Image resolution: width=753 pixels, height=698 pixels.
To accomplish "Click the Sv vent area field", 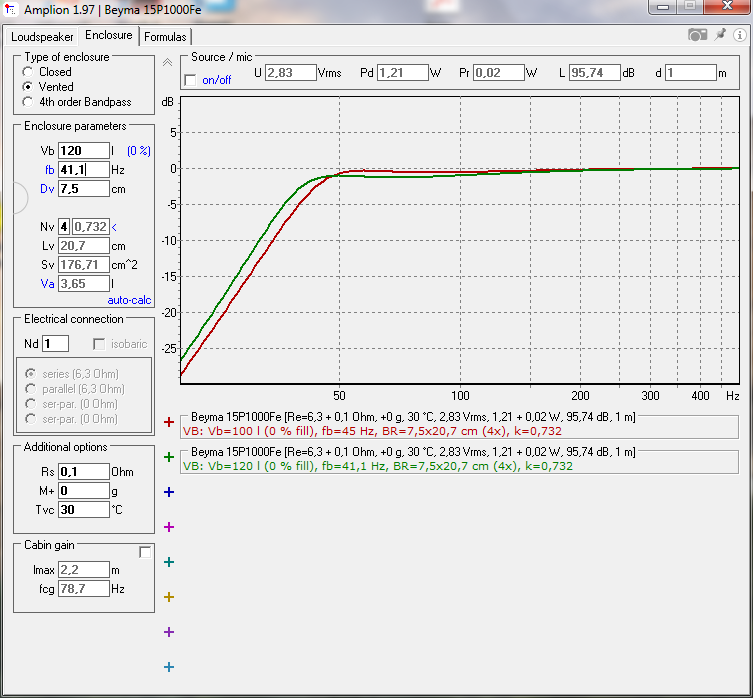I will (x=84, y=265).
